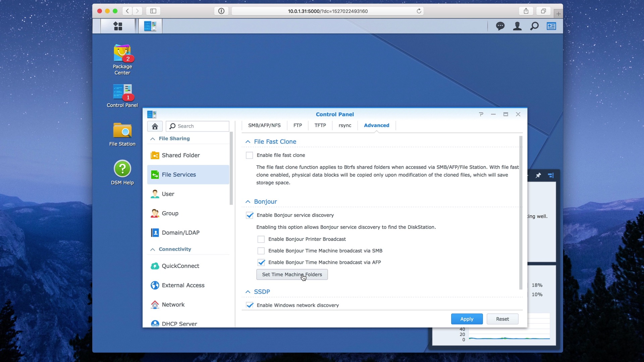The height and width of the screenshot is (362, 644).
Task: Enable file fast clone checkbox
Action: point(249,155)
